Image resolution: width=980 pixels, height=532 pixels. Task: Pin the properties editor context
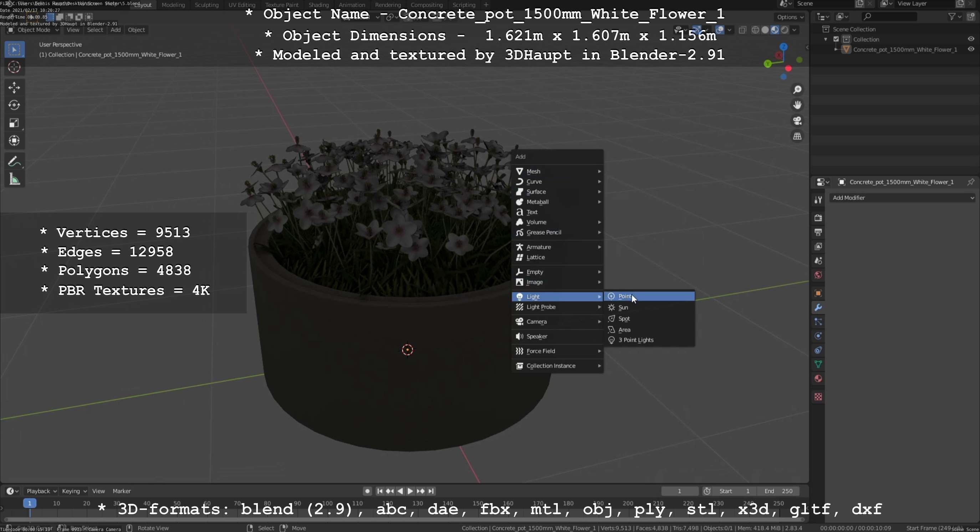tap(970, 182)
